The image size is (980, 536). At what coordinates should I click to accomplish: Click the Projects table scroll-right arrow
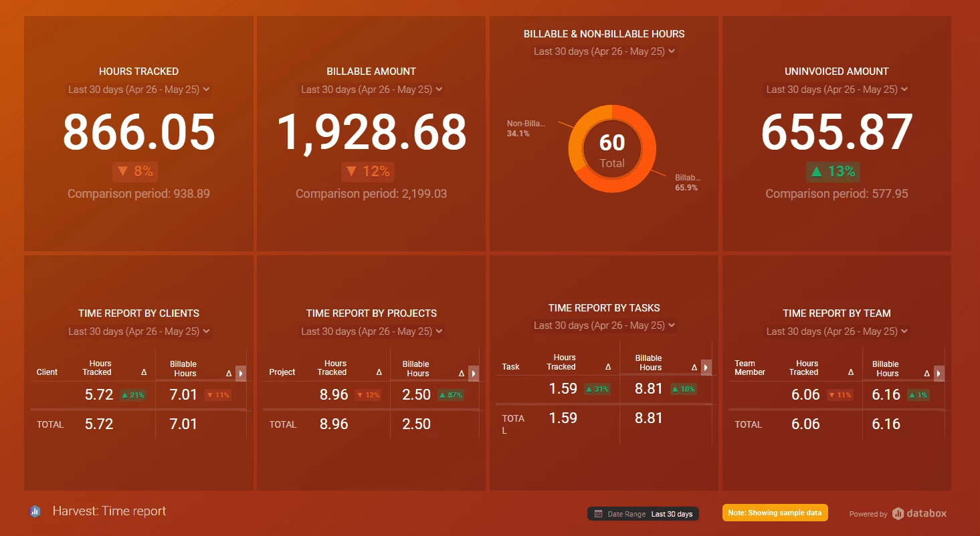point(474,374)
